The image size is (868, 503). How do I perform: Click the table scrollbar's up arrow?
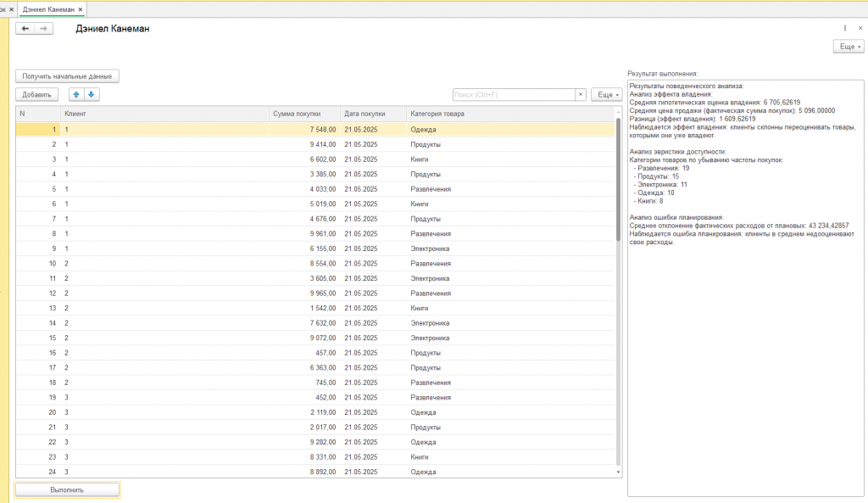(618, 112)
